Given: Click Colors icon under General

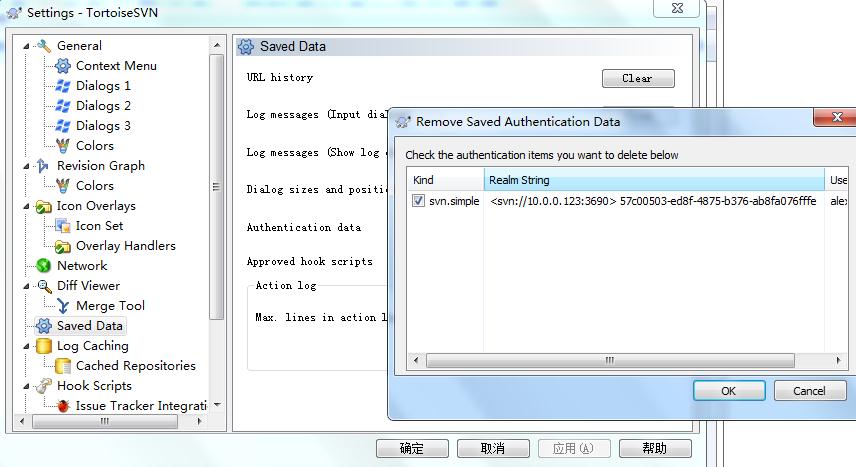Looking at the screenshot, I should [63, 146].
